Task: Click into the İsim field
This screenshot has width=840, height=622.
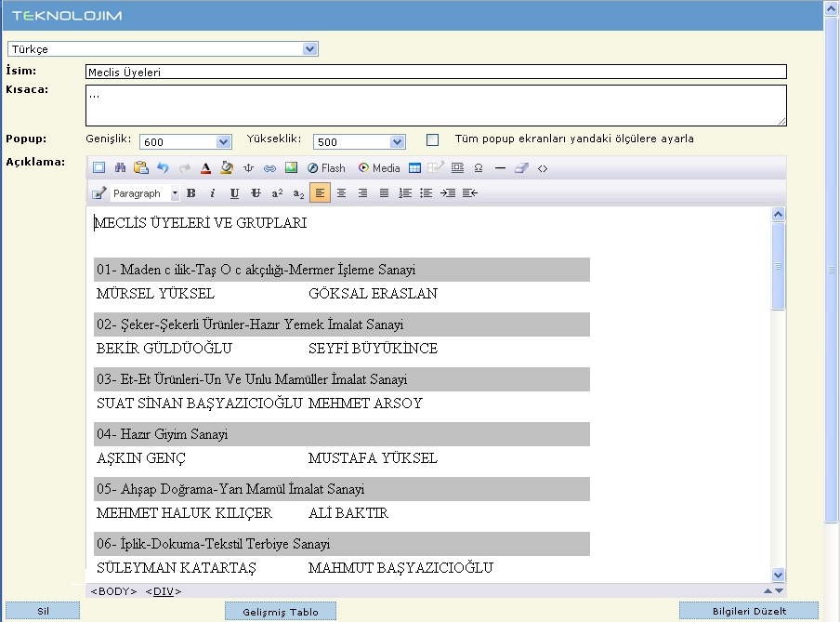Action: (436, 72)
